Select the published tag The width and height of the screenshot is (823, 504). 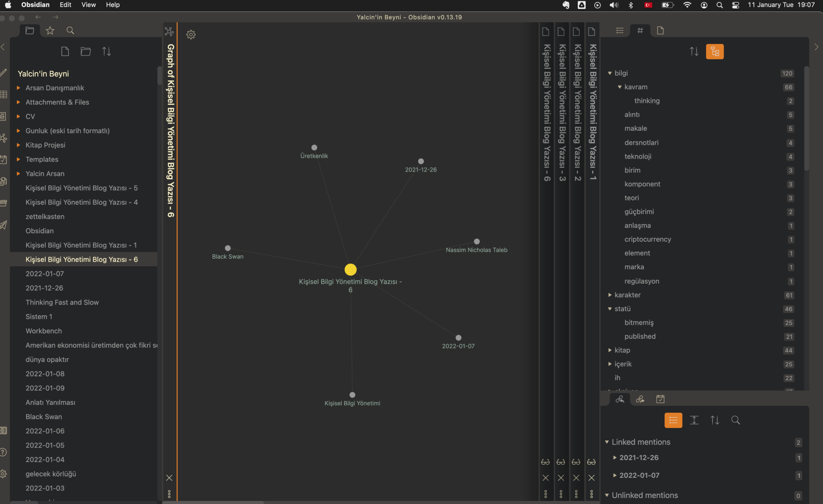pos(640,336)
